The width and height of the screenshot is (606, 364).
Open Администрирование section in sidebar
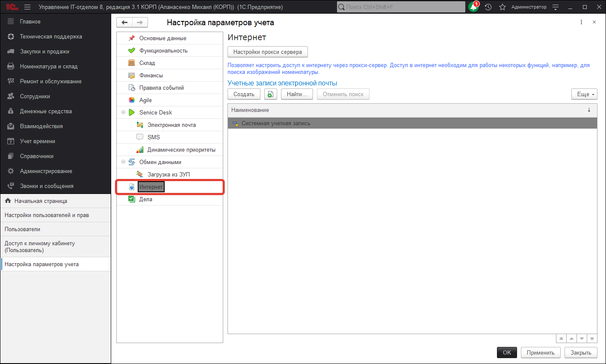tap(46, 171)
